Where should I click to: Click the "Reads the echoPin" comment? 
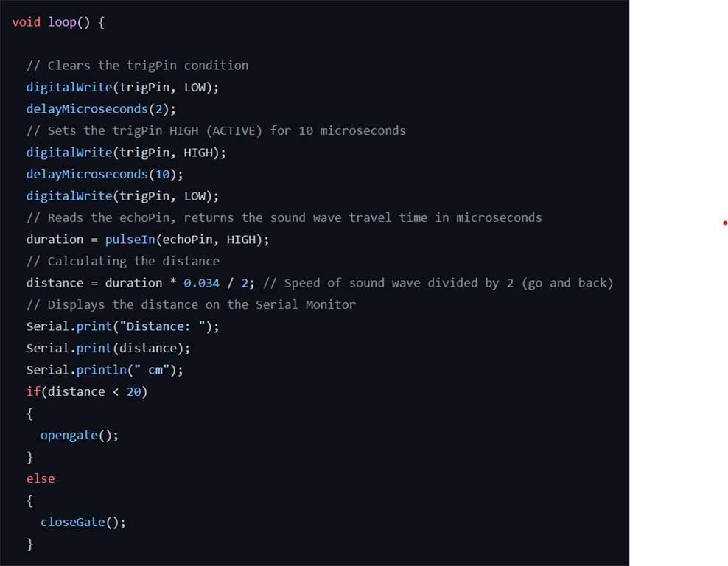pos(284,218)
